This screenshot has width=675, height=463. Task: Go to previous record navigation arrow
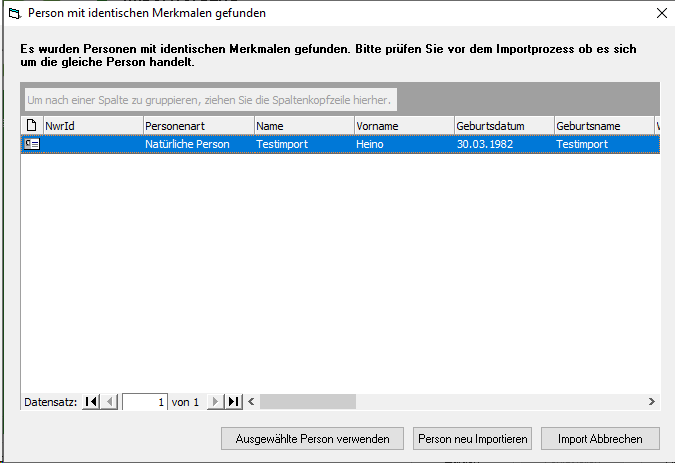(x=110, y=402)
